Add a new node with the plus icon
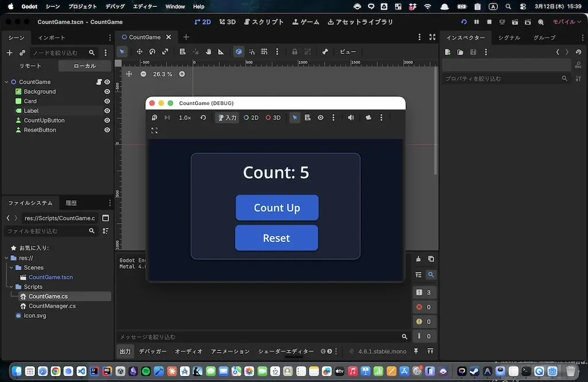 point(9,53)
